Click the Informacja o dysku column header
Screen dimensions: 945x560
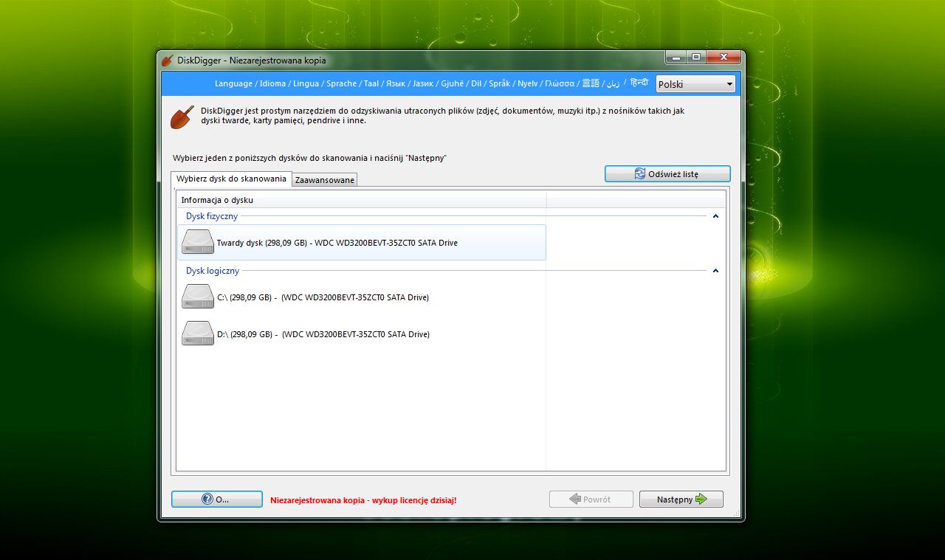coord(362,200)
